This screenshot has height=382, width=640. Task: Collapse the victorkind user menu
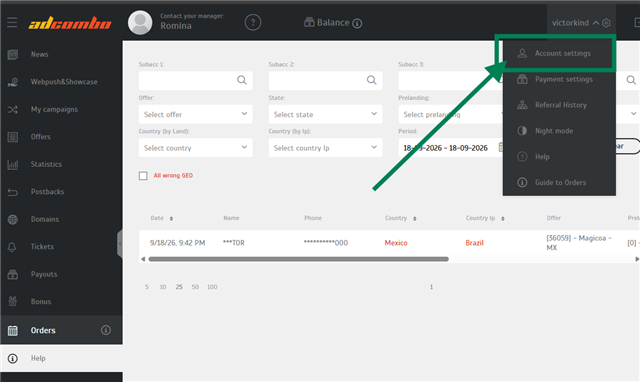coord(596,23)
